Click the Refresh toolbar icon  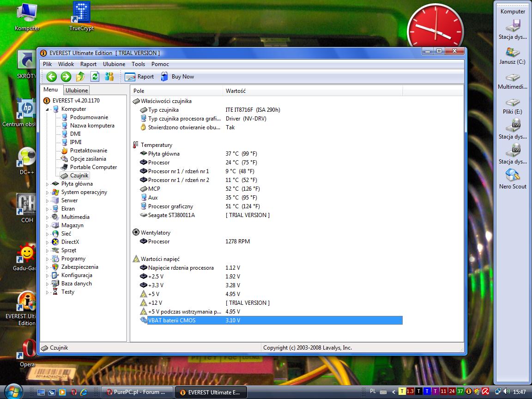coord(95,77)
